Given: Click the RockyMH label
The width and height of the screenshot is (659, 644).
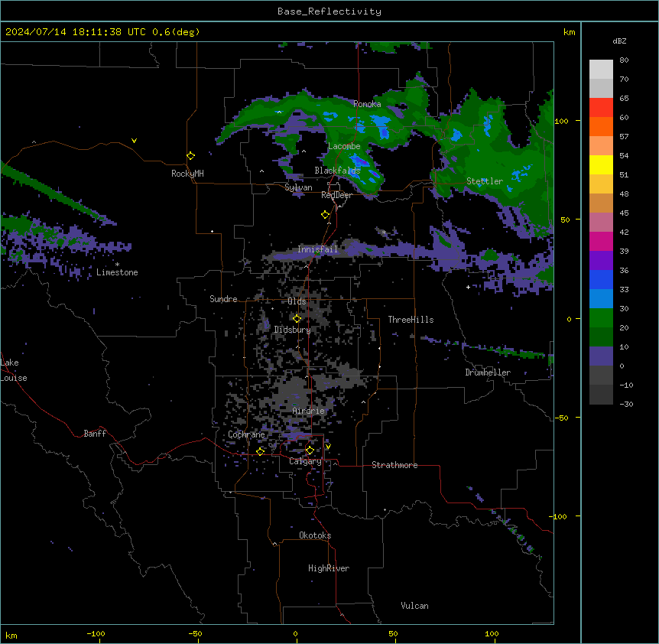Looking at the screenshot, I should pyautogui.click(x=187, y=174).
